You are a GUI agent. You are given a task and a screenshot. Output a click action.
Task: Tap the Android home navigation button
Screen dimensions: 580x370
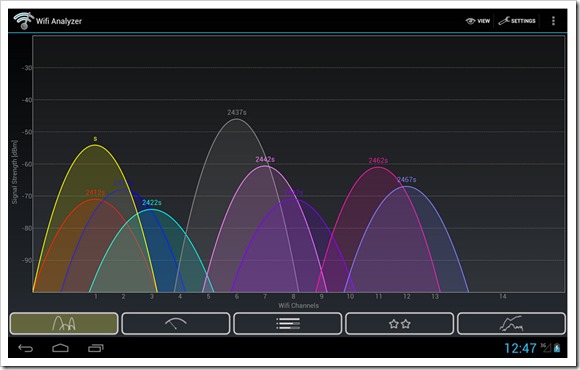pos(60,348)
